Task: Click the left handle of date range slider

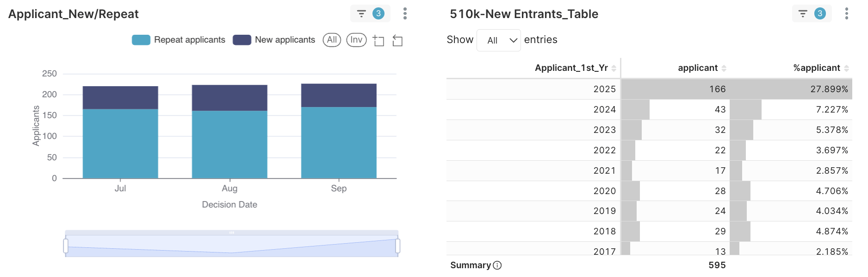Action: point(66,246)
